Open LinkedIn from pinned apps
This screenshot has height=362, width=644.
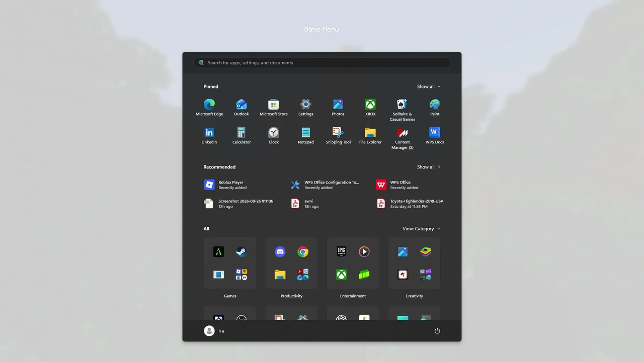click(209, 136)
